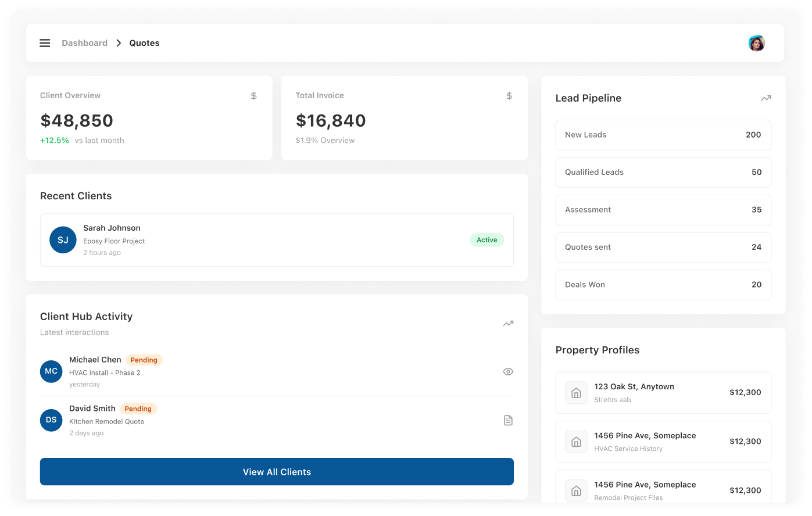This screenshot has width=812, height=516.
Task: Click the Lead Pipeline trend arrow icon
Action: [766, 98]
